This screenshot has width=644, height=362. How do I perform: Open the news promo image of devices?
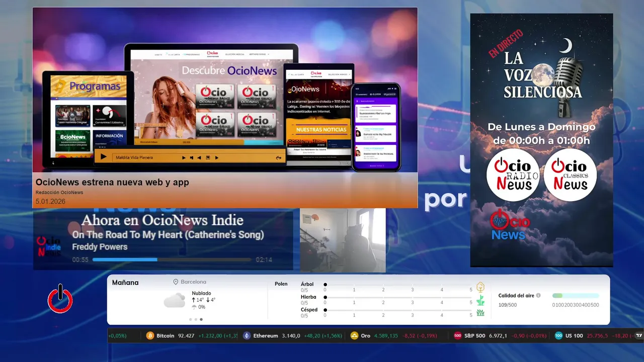(x=225, y=90)
